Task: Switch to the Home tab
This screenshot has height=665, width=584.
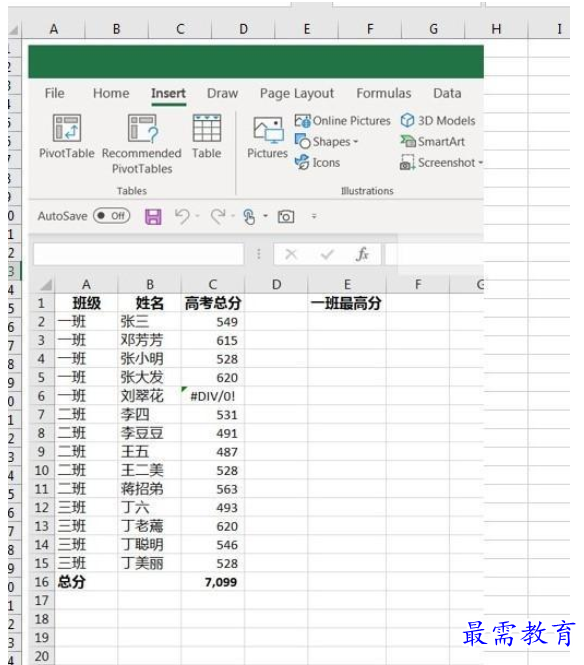Action: pos(111,93)
